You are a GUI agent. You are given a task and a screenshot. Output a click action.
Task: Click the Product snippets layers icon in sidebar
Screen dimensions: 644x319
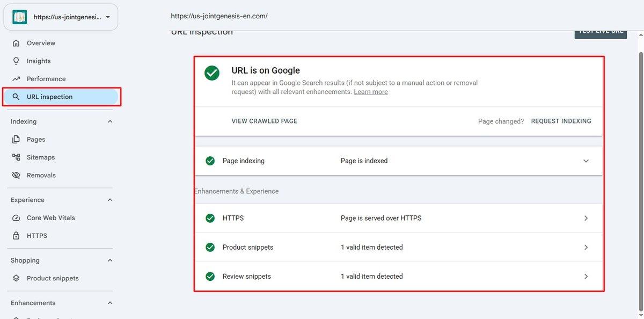pyautogui.click(x=16, y=278)
